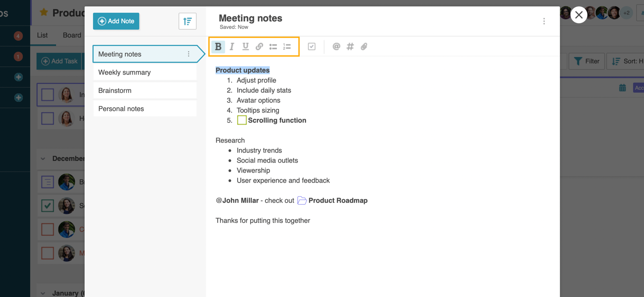This screenshot has height=297, width=644.
Task: Click the Add Note button
Action: (x=116, y=20)
